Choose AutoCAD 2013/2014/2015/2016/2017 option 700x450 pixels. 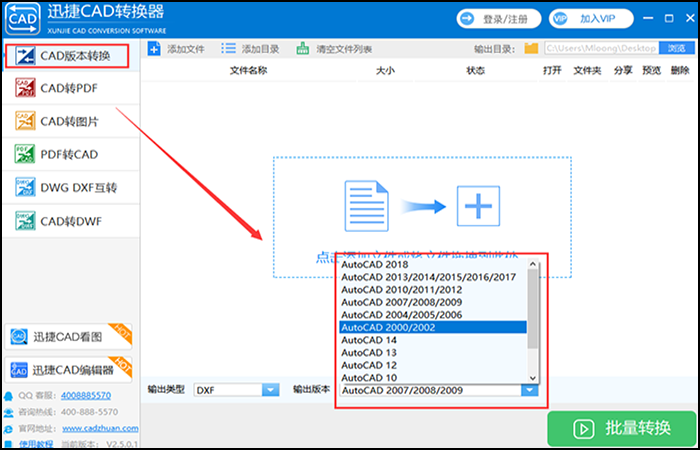click(433, 277)
